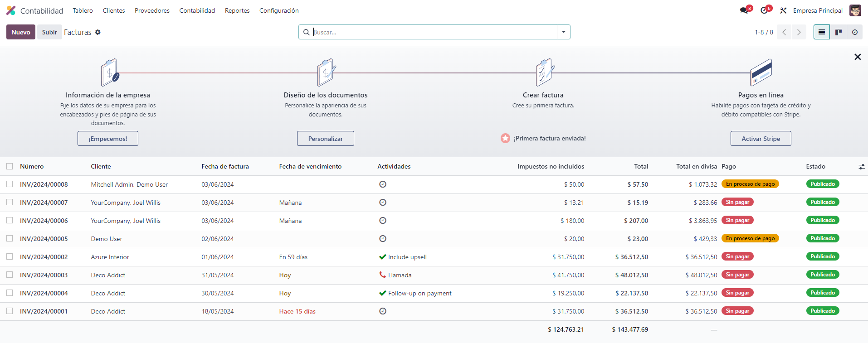The width and height of the screenshot is (868, 343).
Task: Switch to kanban view
Action: pyautogui.click(x=838, y=32)
